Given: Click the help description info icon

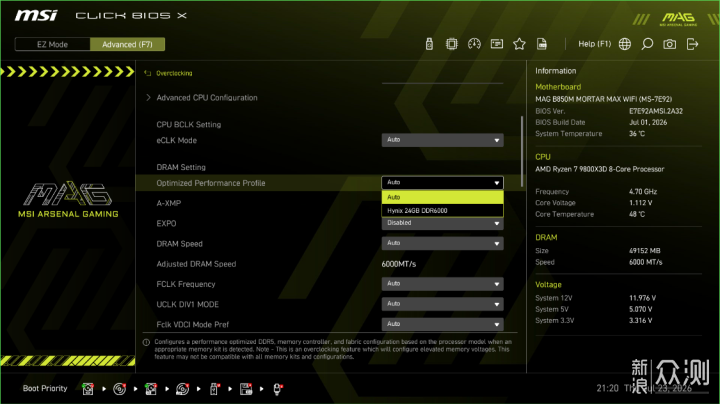Looking at the screenshot, I should (x=146, y=342).
